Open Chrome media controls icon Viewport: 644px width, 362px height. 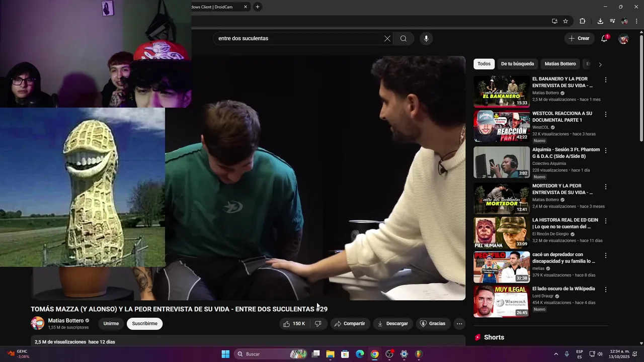(612, 21)
